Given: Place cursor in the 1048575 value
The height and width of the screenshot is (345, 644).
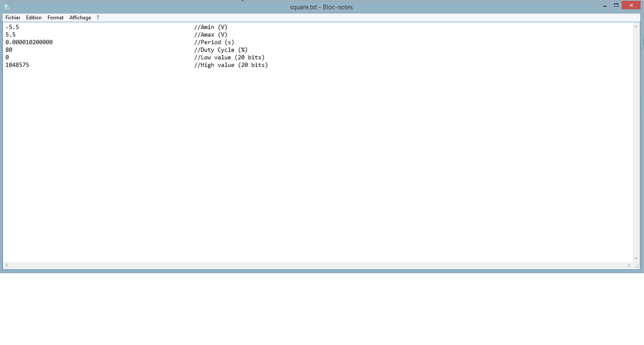Looking at the screenshot, I should pyautogui.click(x=17, y=65).
